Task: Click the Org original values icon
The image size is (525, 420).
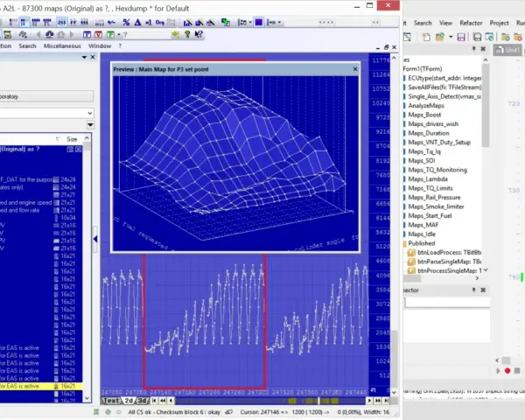Action: click(160, 23)
